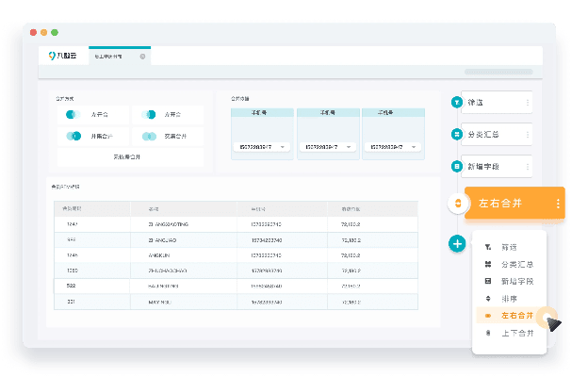Click the sort icon in the add-step menu
The height and width of the screenshot is (377, 588).
pyautogui.click(x=488, y=299)
